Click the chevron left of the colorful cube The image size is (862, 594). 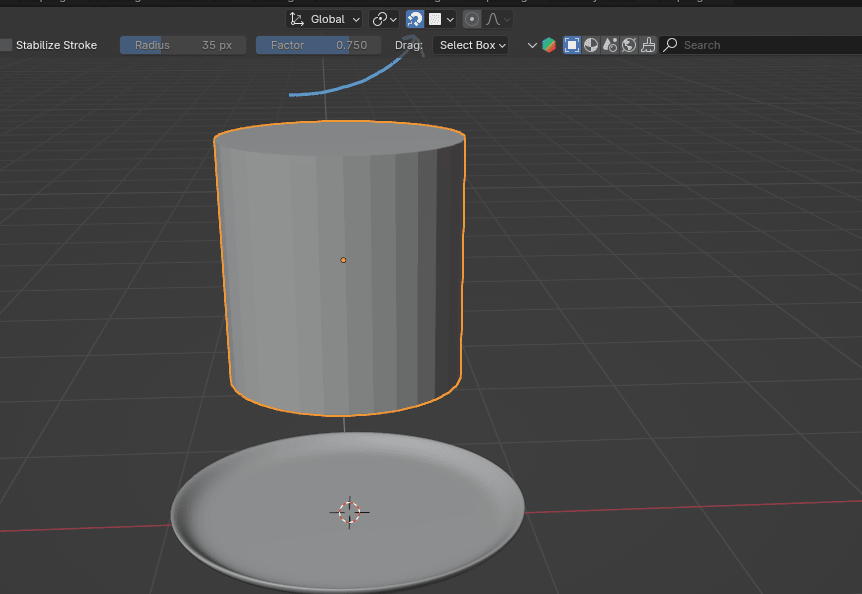pos(532,45)
